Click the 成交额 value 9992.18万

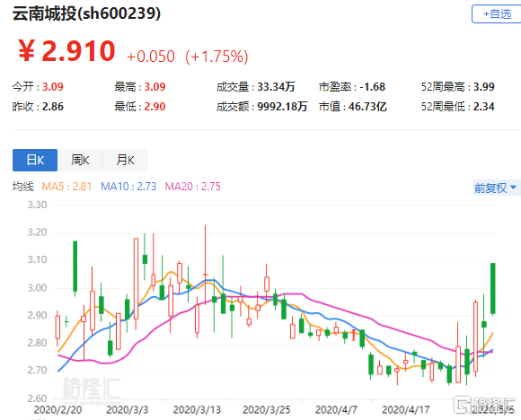282,107
